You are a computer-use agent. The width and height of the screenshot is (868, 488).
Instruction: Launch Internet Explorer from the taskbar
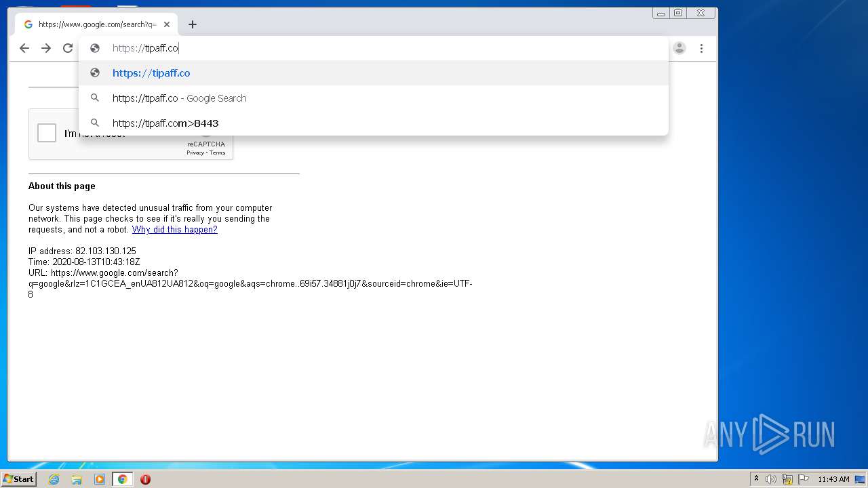(x=54, y=479)
